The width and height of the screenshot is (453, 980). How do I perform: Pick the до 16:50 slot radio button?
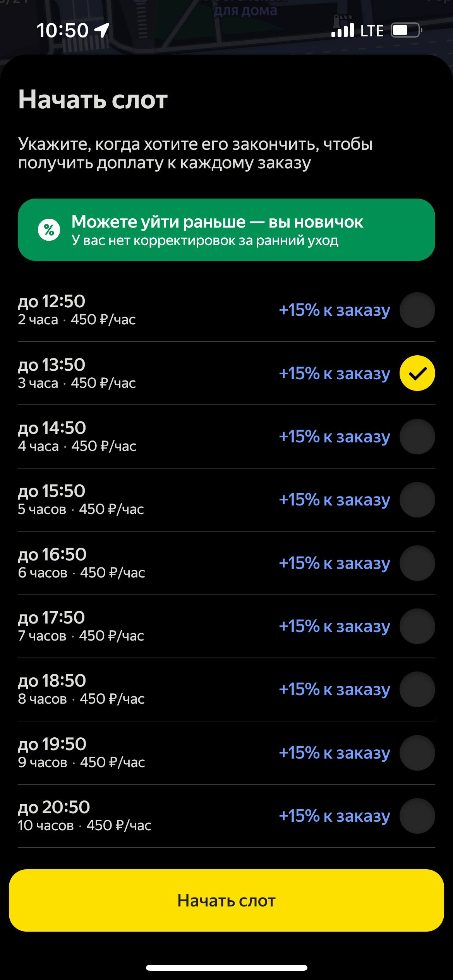point(417,563)
